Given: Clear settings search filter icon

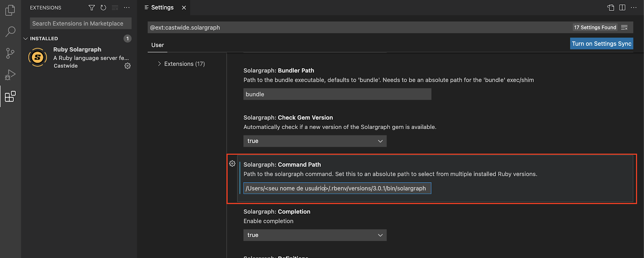Looking at the screenshot, I should click(x=624, y=27).
